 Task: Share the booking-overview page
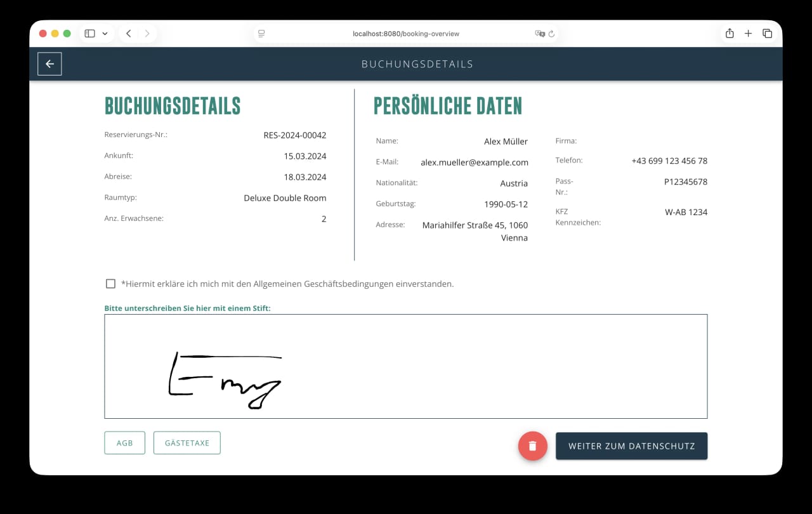(x=729, y=33)
